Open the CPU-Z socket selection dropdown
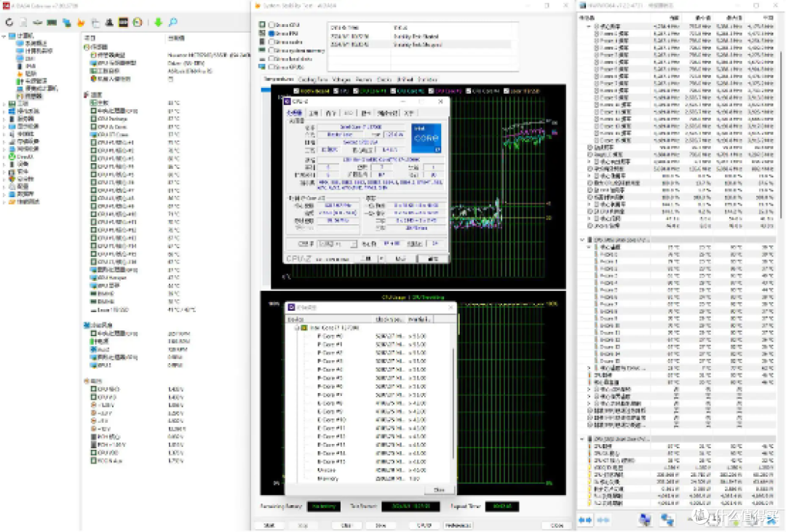Viewport: 786px width, 532px height. pos(337,244)
